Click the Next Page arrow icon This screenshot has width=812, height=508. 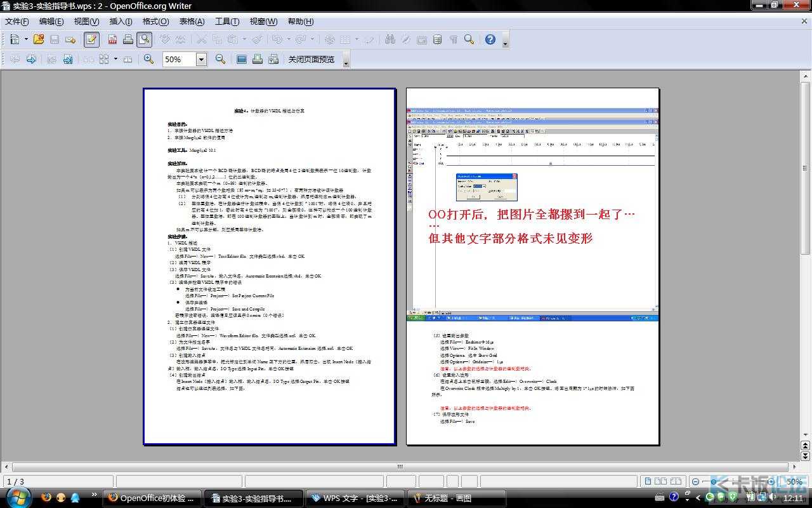click(30, 59)
